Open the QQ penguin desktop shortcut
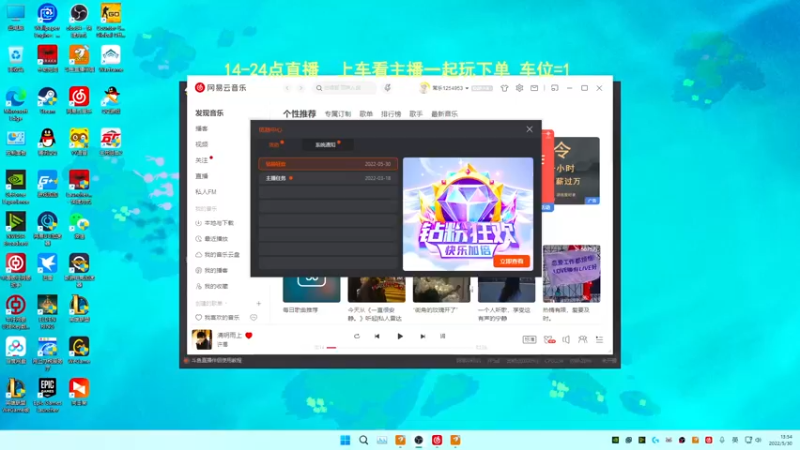The image size is (800, 450). click(47, 142)
